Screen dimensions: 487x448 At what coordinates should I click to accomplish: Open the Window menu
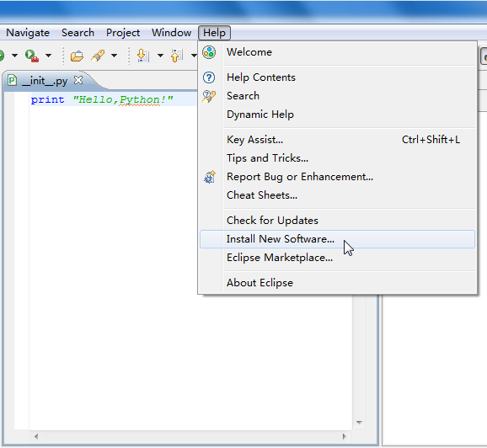171,33
